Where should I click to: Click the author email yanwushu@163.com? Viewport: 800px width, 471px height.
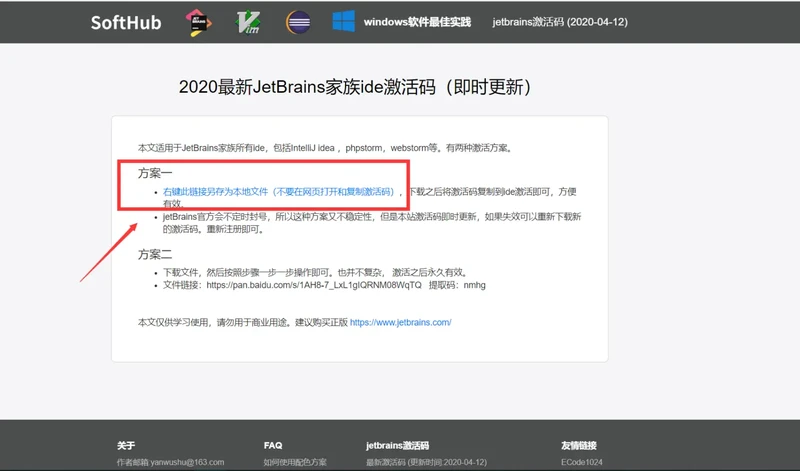click(171, 462)
